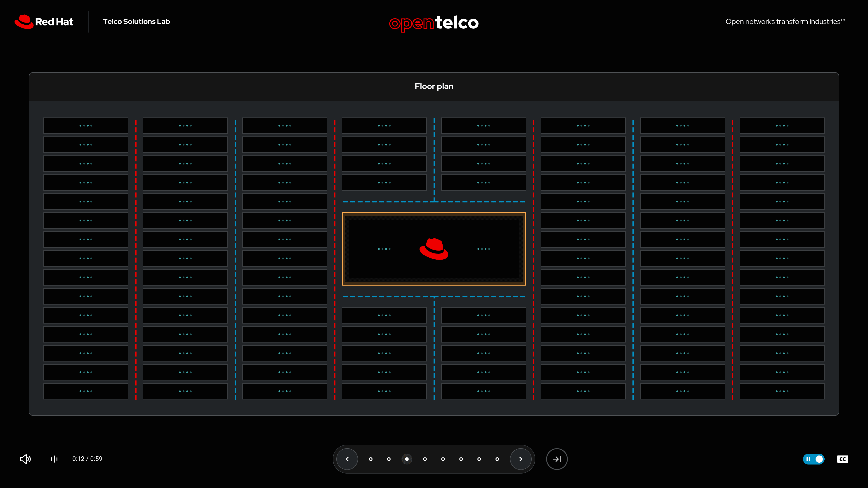Go to previous slide with left chevron
The height and width of the screenshot is (488, 868).
pyautogui.click(x=347, y=459)
